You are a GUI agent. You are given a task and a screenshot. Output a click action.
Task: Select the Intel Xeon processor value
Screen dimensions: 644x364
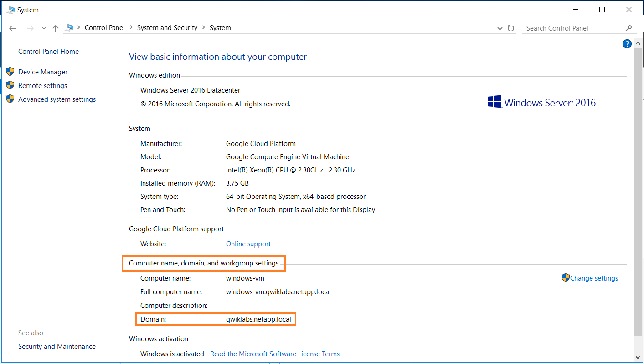pos(291,170)
